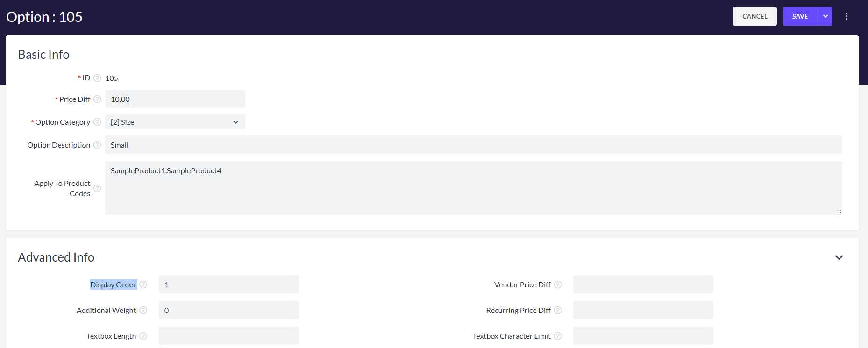Screen dimensions: 868x348
Task: Click the Option Category help icon
Action: (x=97, y=122)
